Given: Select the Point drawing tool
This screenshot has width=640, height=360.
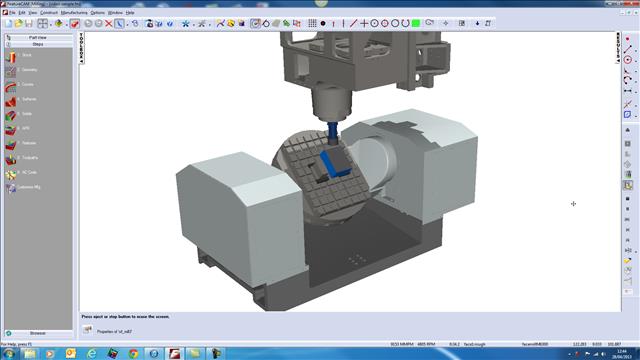Looking at the screenshot, I should (x=323, y=24).
